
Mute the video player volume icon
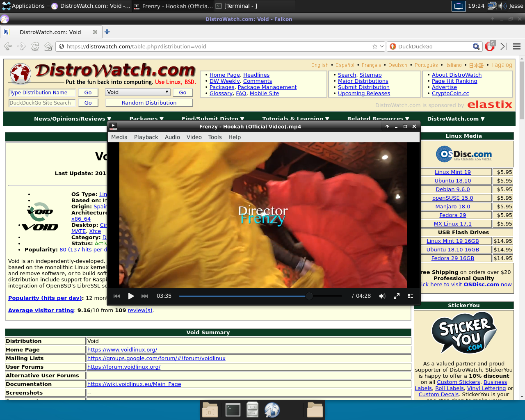point(382,296)
